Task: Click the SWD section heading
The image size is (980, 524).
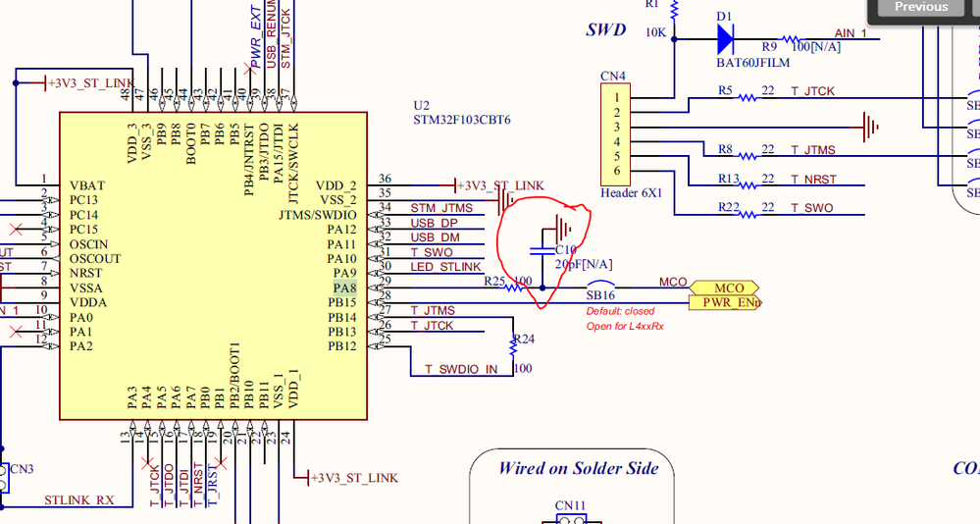Action: click(x=606, y=29)
